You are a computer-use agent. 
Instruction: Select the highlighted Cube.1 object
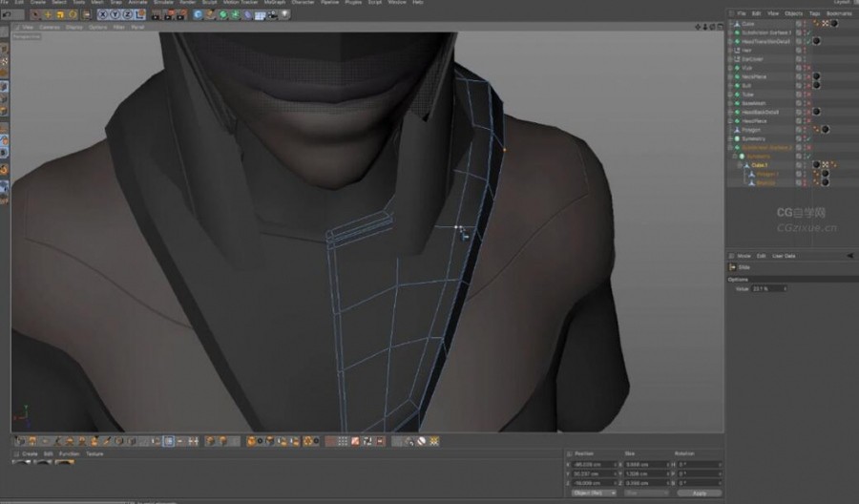[760, 165]
